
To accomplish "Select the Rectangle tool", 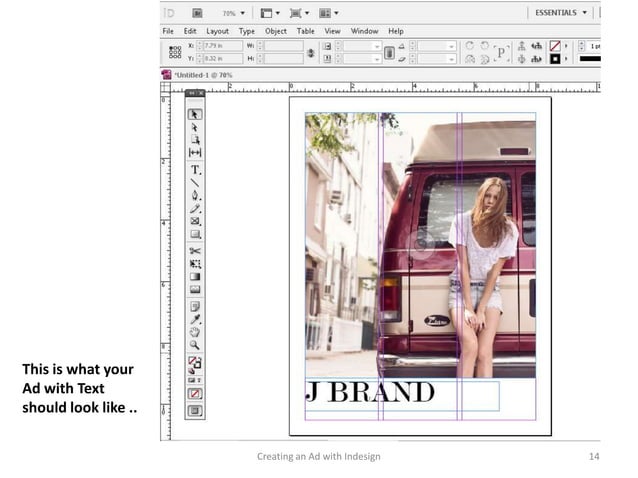I will (x=195, y=234).
